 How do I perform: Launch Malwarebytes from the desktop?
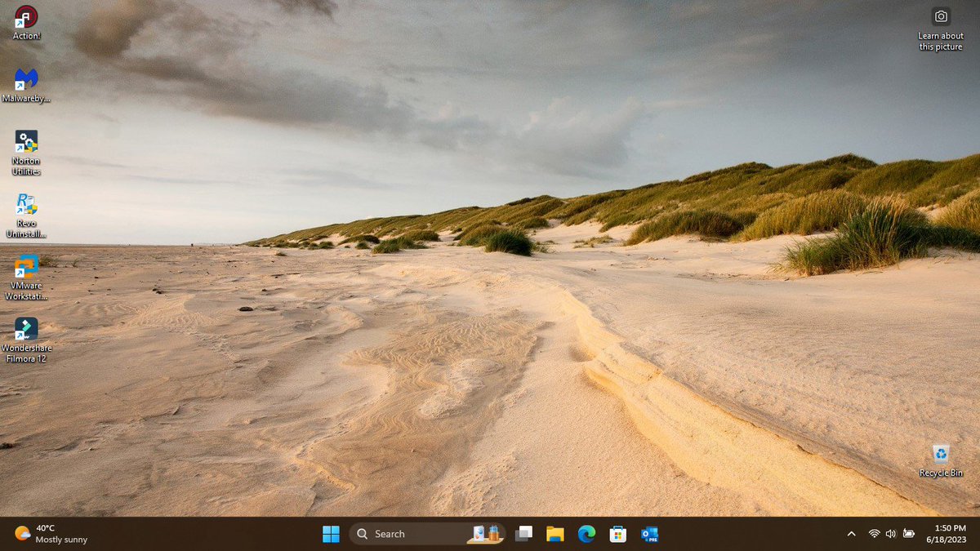[x=24, y=82]
